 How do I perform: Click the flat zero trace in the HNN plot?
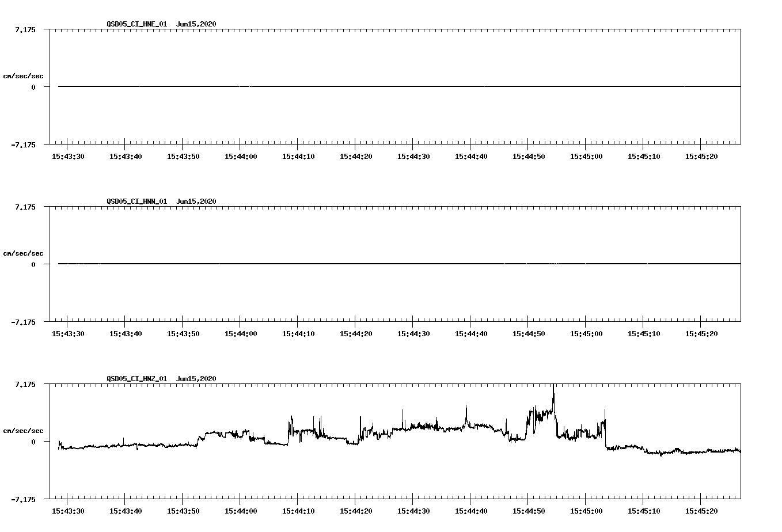399,264
